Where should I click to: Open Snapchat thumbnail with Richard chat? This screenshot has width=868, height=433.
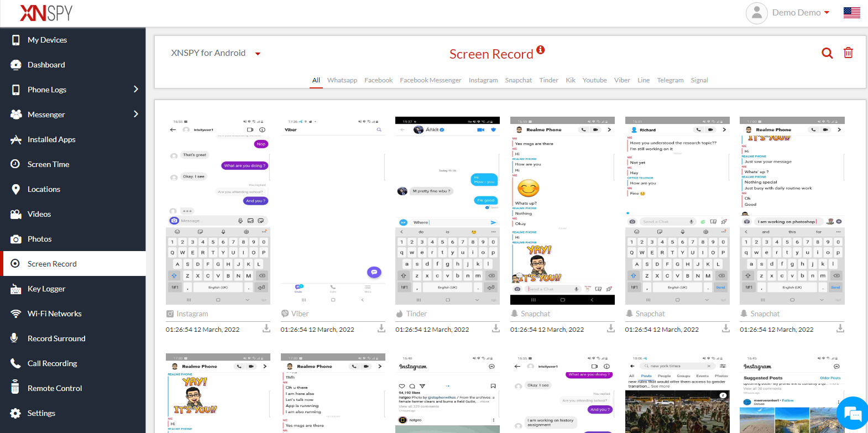pos(677,211)
